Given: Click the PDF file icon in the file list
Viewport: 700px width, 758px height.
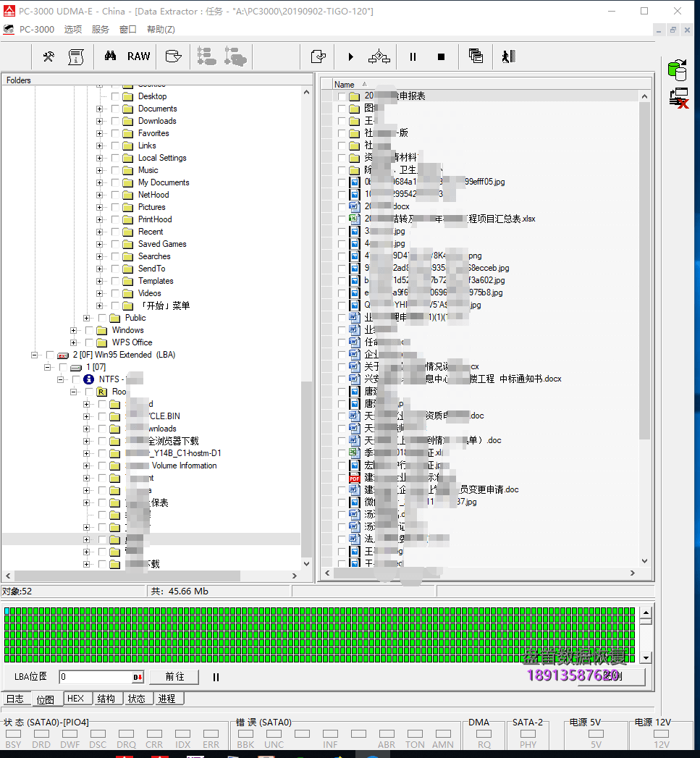Looking at the screenshot, I should [x=355, y=478].
